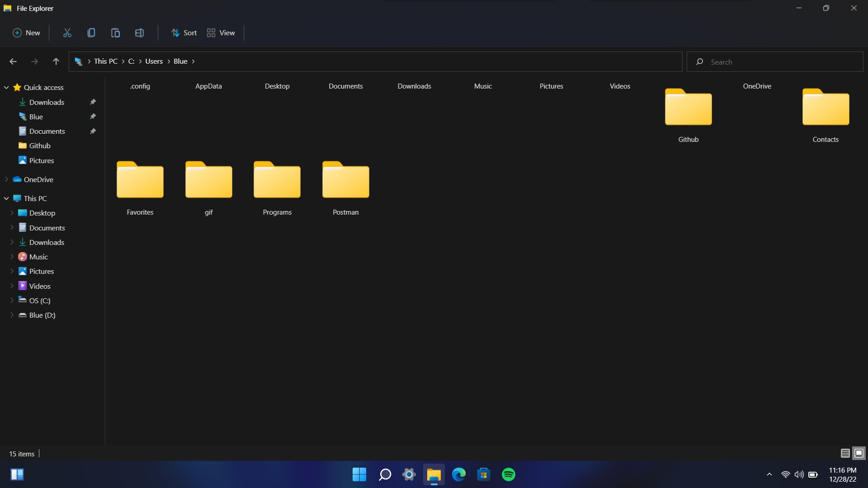
Task: Open Microsoft Edge from the taskbar
Action: point(458,474)
